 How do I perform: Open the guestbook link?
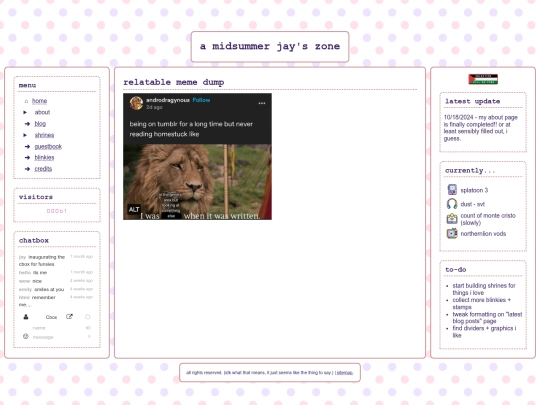(x=48, y=146)
